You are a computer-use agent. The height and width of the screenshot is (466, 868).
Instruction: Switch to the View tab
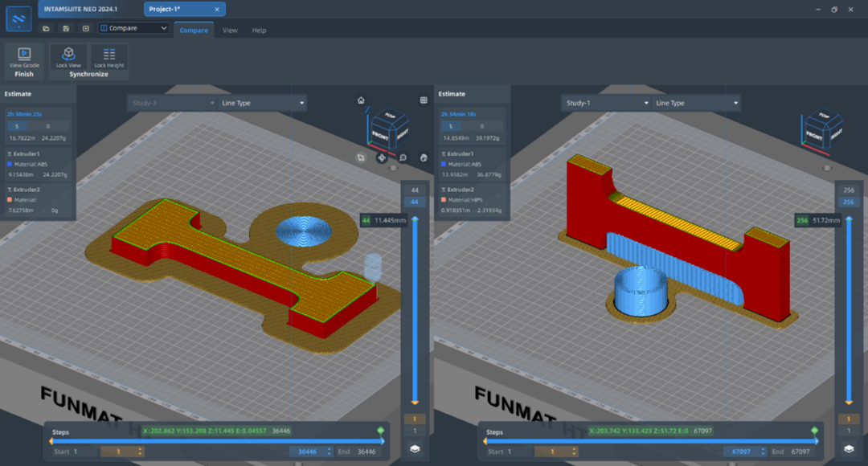click(230, 30)
